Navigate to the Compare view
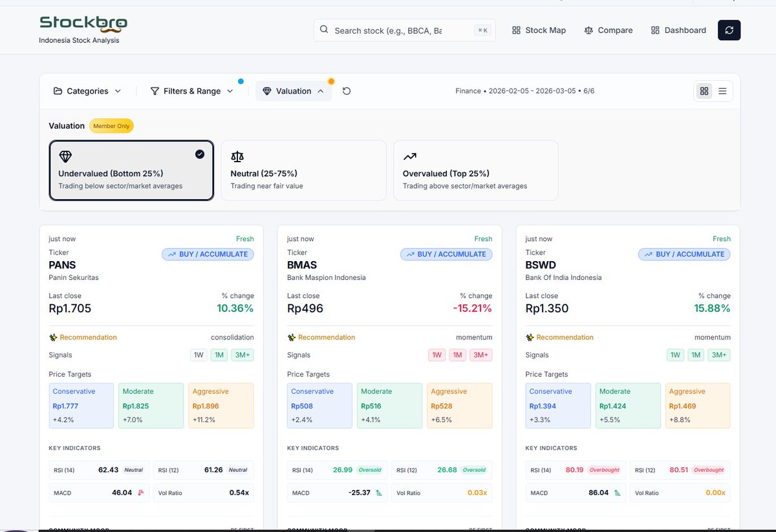 pyautogui.click(x=608, y=30)
